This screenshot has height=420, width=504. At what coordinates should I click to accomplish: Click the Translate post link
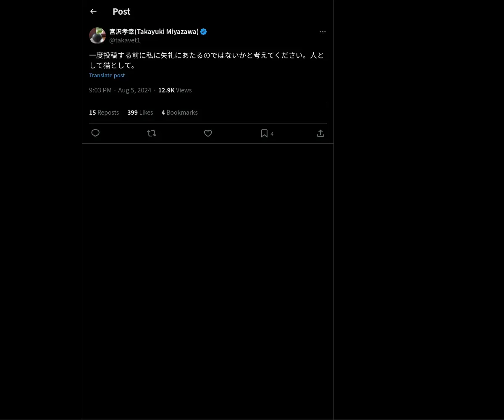(x=107, y=75)
